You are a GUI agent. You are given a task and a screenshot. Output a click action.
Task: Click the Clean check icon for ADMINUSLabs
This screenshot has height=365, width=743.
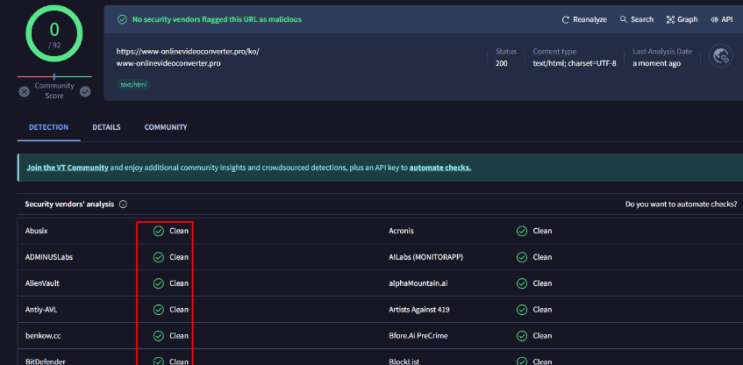click(158, 257)
